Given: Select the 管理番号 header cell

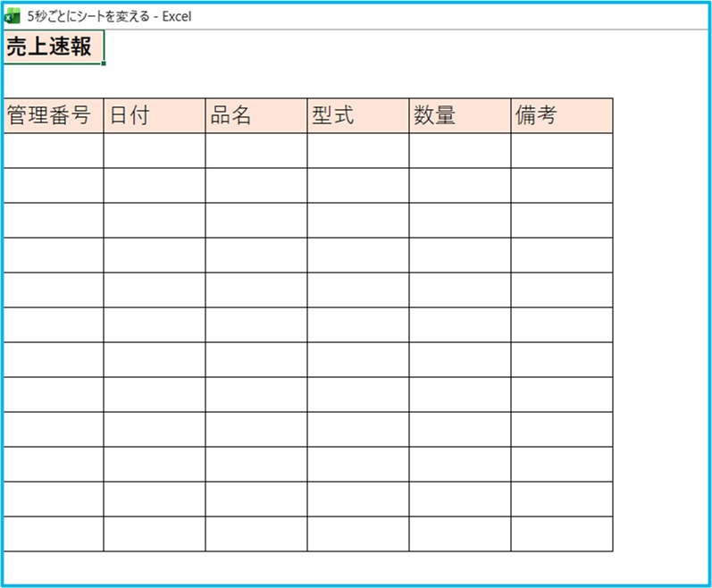Looking at the screenshot, I should tap(53, 116).
